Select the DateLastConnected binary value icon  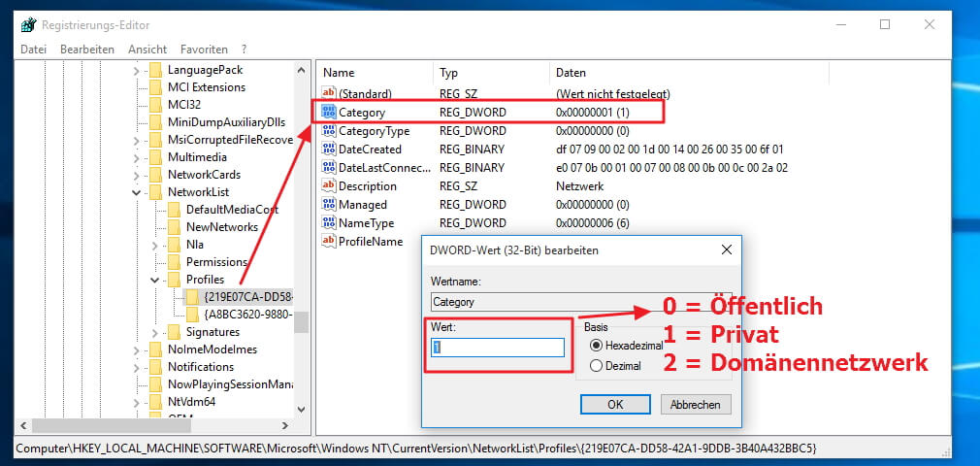tap(329, 168)
